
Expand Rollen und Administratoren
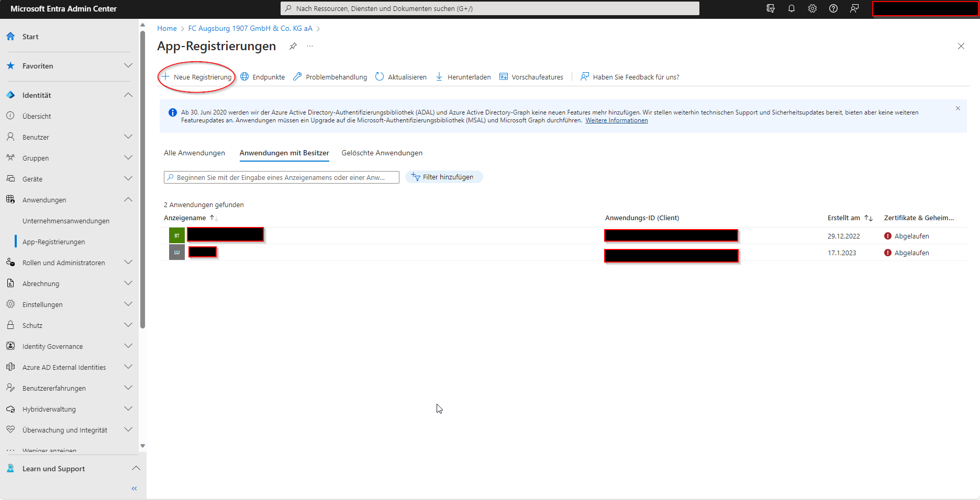pos(128,262)
